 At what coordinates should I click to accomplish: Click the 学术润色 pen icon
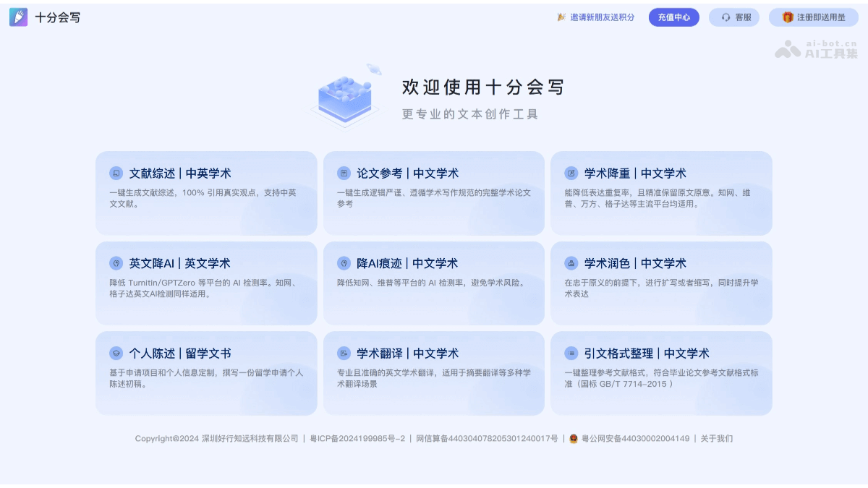coord(571,263)
